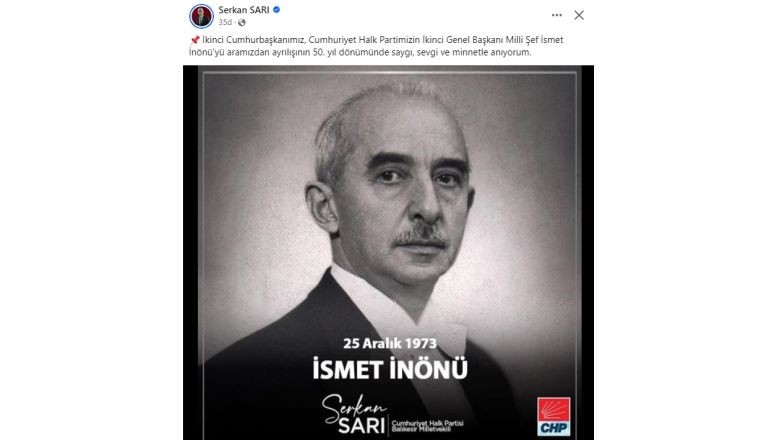Open the İsmet İnönü portrait photo
Screen dimensions: 780x440
(x=389, y=253)
